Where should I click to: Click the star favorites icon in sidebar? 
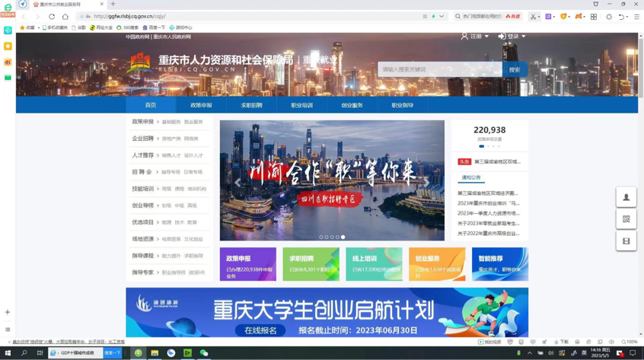click(8, 46)
